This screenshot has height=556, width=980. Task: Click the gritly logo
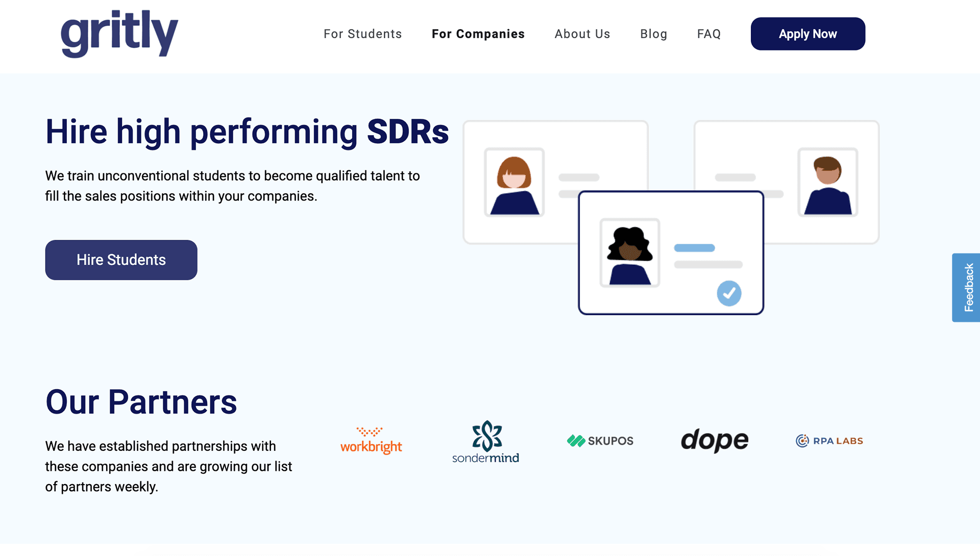click(119, 34)
